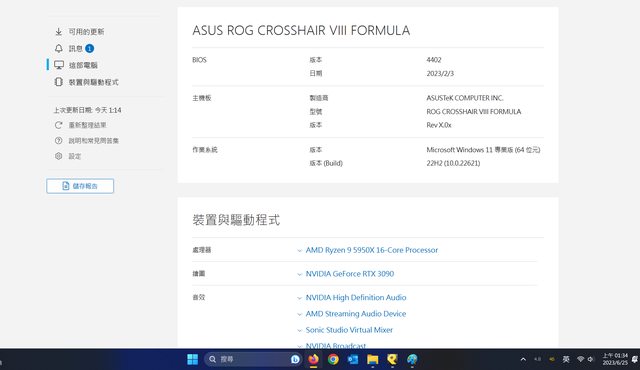
Task: Expand the NVIDIA High Definition Audio chevron
Action: click(x=300, y=298)
